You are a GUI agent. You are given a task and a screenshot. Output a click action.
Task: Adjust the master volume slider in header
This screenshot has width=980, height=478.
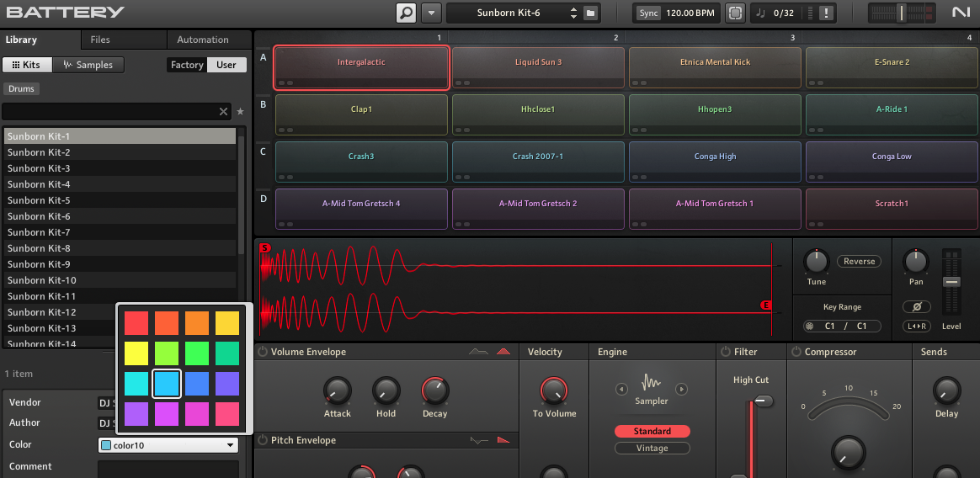tap(902, 13)
